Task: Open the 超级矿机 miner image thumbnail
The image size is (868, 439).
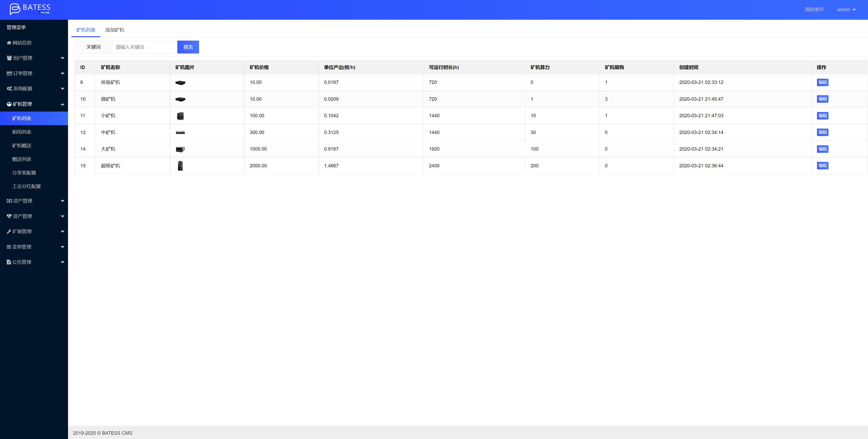Action: pos(180,166)
